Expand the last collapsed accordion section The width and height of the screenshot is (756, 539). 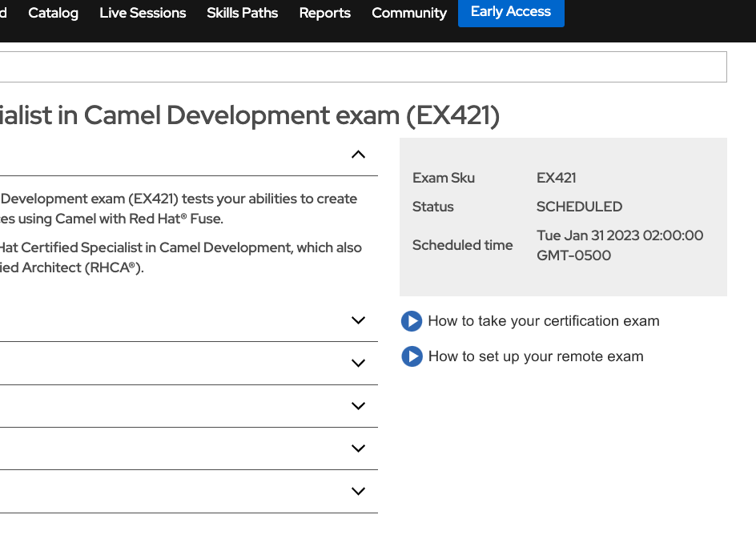(x=358, y=492)
